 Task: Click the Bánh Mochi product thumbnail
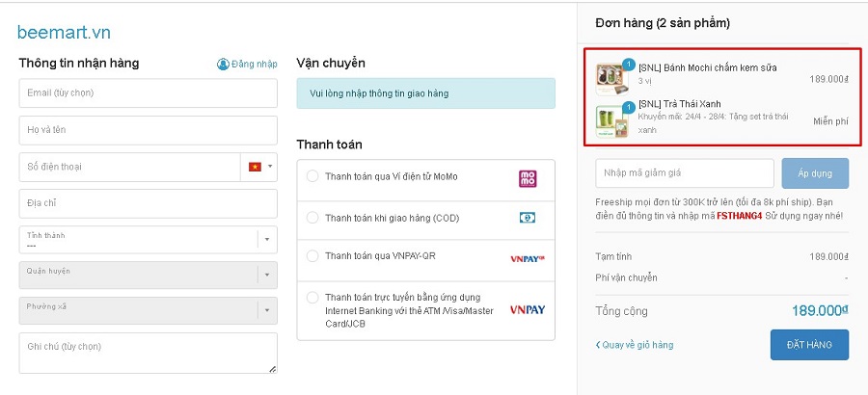click(609, 77)
